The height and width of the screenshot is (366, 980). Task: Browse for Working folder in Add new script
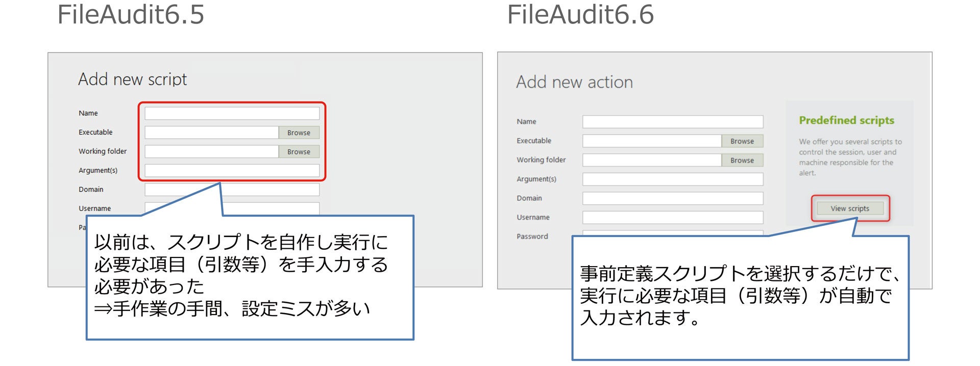[x=299, y=151]
